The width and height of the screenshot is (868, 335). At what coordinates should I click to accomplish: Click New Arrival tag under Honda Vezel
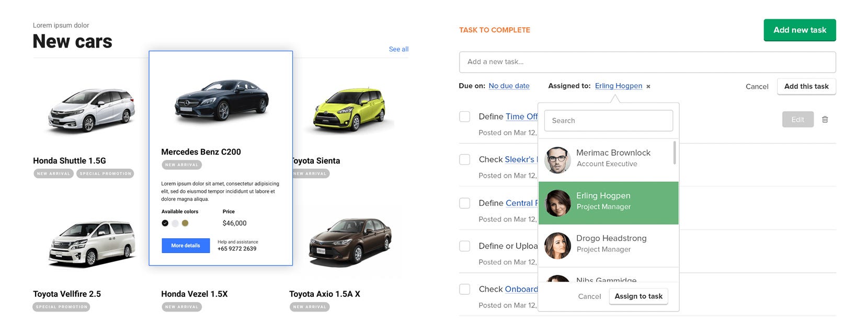coord(181,307)
